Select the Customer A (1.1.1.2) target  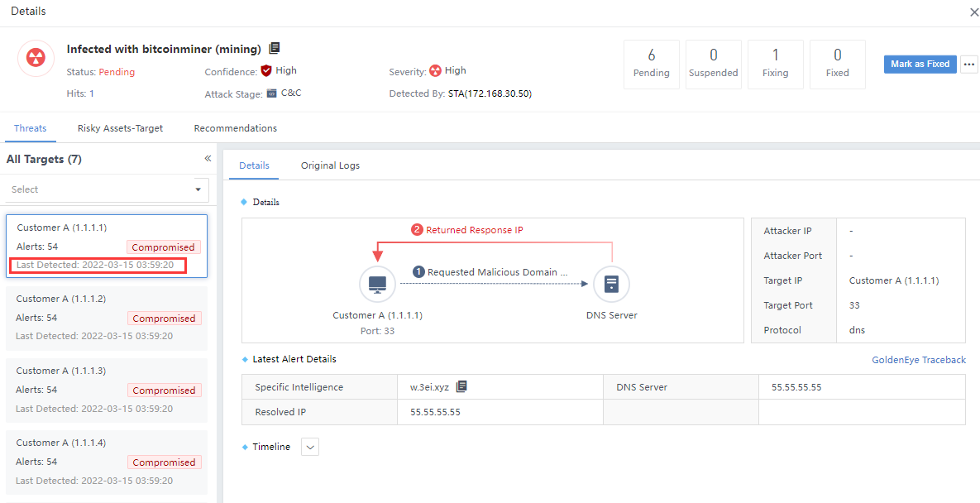[x=107, y=318]
